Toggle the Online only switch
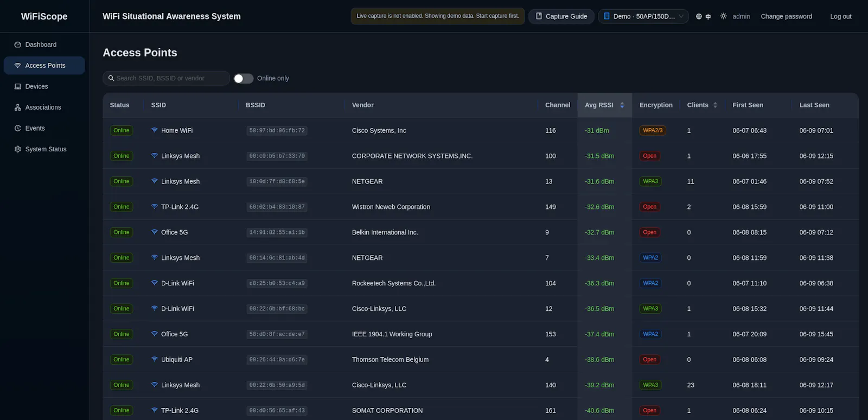Viewport: 868px width, 420px height. pyautogui.click(x=244, y=79)
